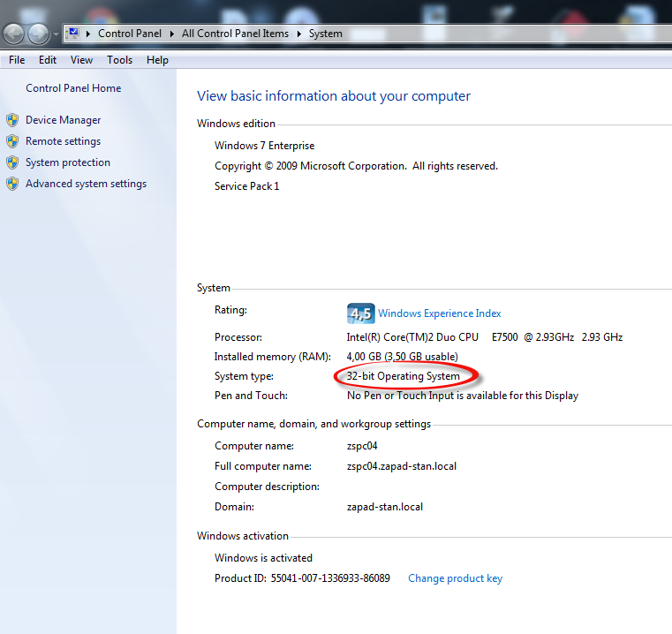Select All Control Panel Items breadcrumb
672x634 pixels.
(x=235, y=34)
